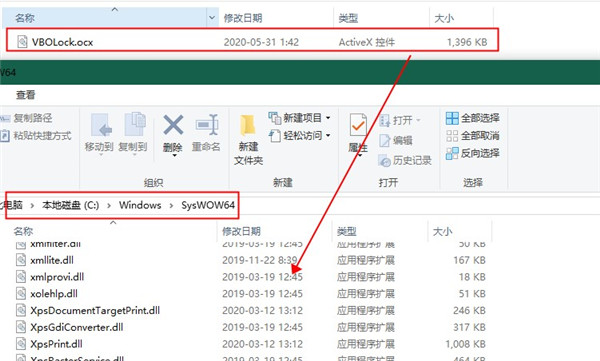
Task: Create a new folder with 新建文件夹
Action: (x=248, y=140)
